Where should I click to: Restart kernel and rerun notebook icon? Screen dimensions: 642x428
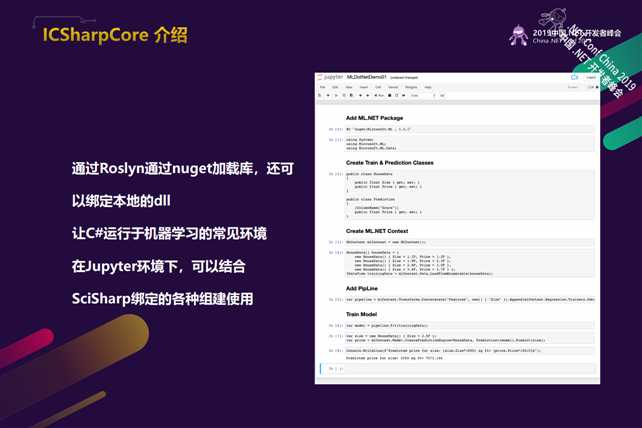(404, 95)
